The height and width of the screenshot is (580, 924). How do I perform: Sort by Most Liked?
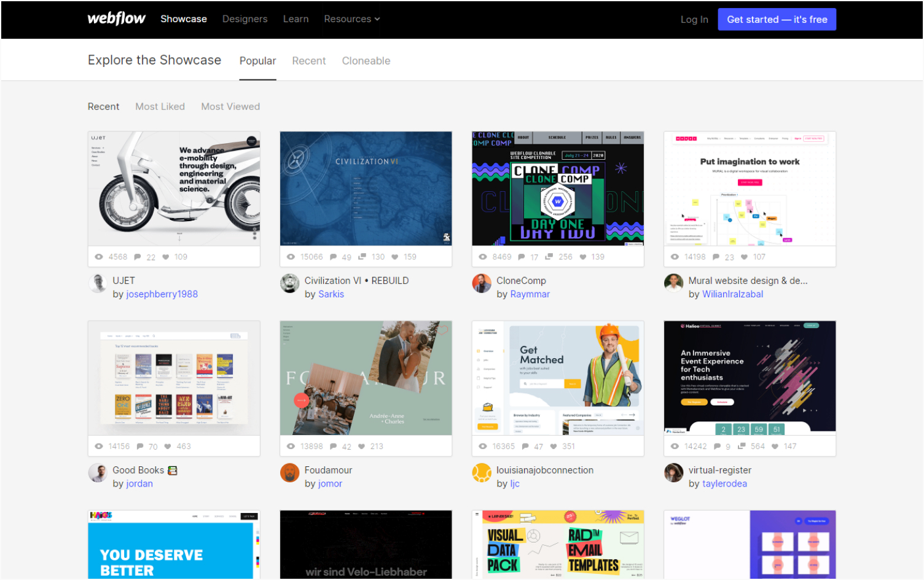pyautogui.click(x=160, y=106)
